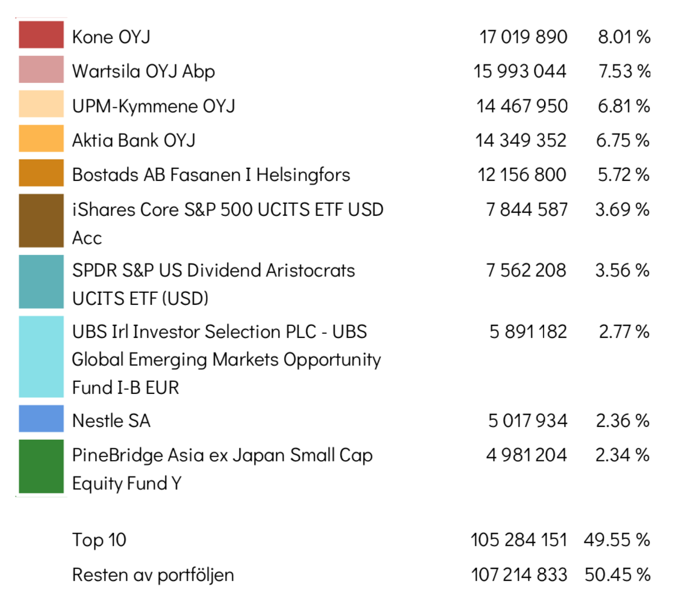Click the green PineBridge Asia swatch
Viewport: 685px width, 616px height.
[x=41, y=466]
